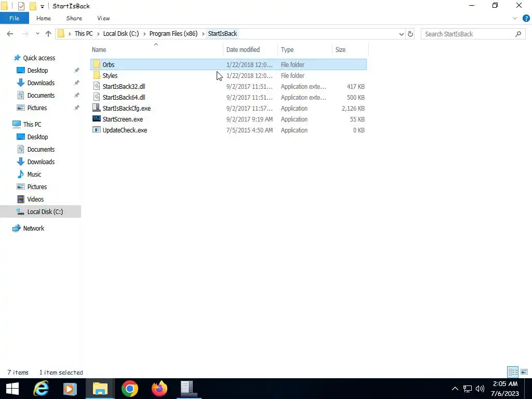Open network status tray icon

pos(468,389)
